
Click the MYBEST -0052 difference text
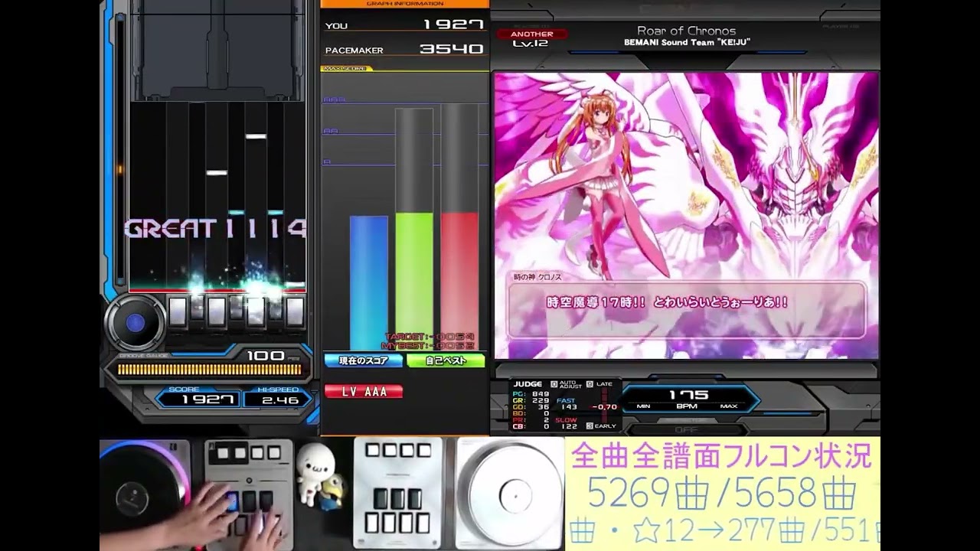(428, 346)
